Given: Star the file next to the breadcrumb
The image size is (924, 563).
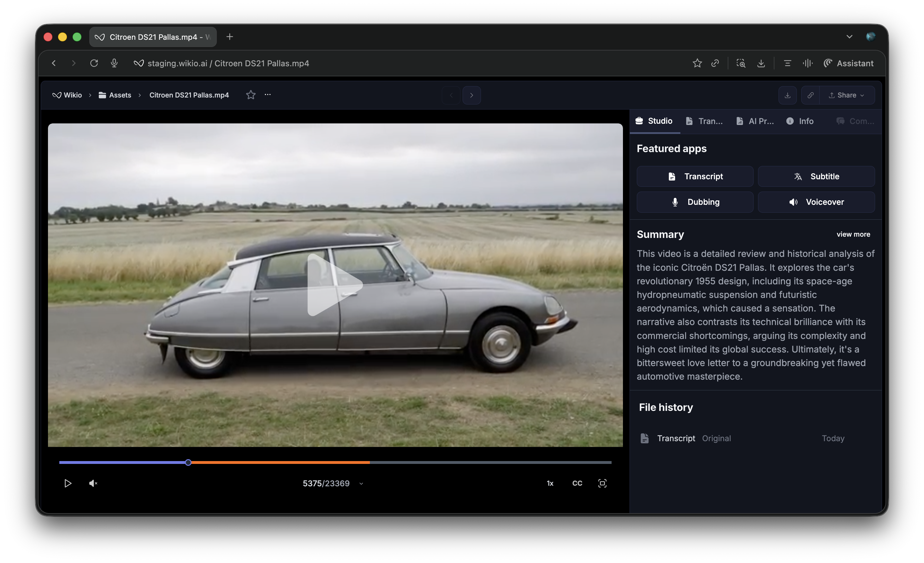Looking at the screenshot, I should pyautogui.click(x=251, y=95).
